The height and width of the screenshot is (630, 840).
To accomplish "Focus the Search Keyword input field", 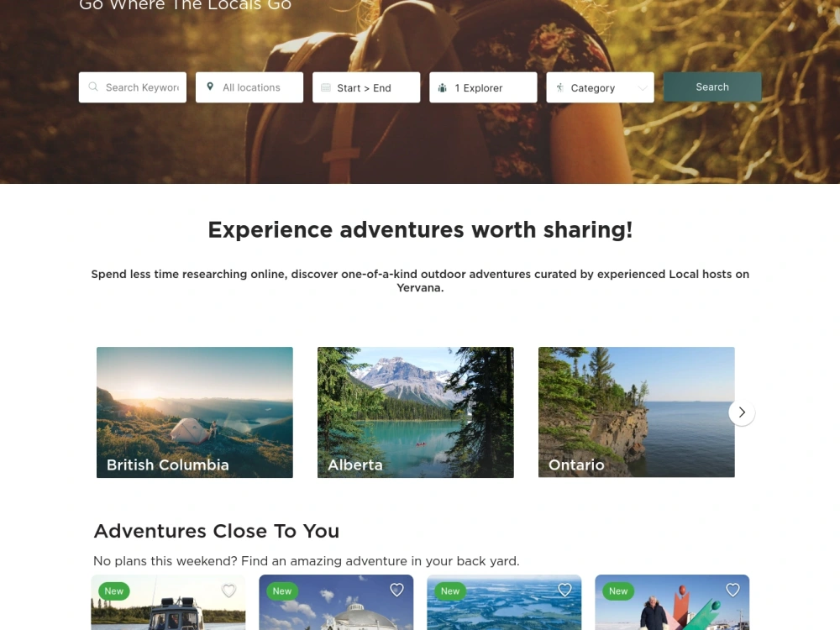I will click(133, 87).
